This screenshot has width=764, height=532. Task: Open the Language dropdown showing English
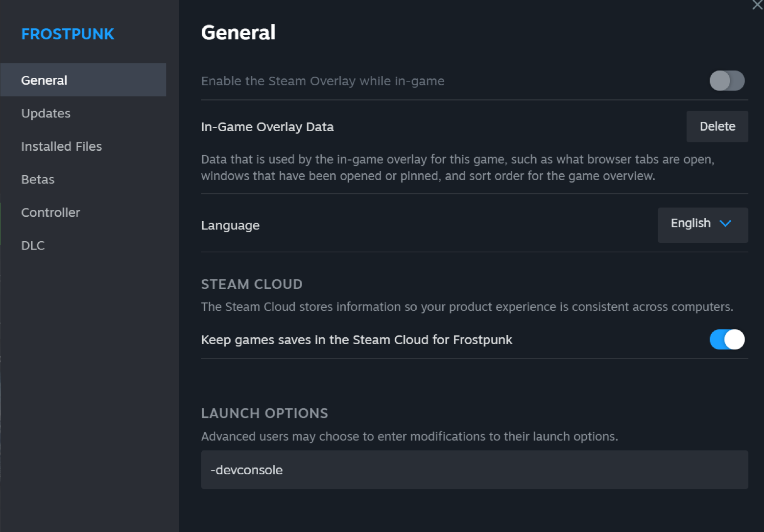coord(702,225)
